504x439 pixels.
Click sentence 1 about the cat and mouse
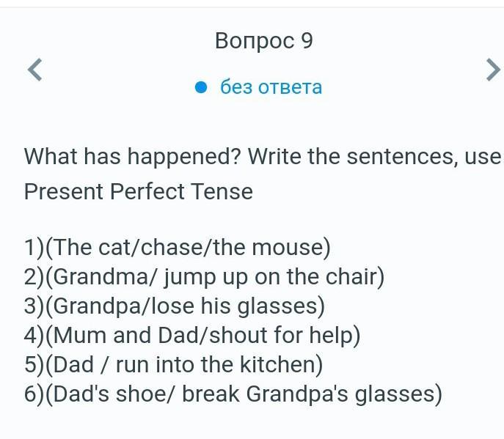click(x=178, y=248)
